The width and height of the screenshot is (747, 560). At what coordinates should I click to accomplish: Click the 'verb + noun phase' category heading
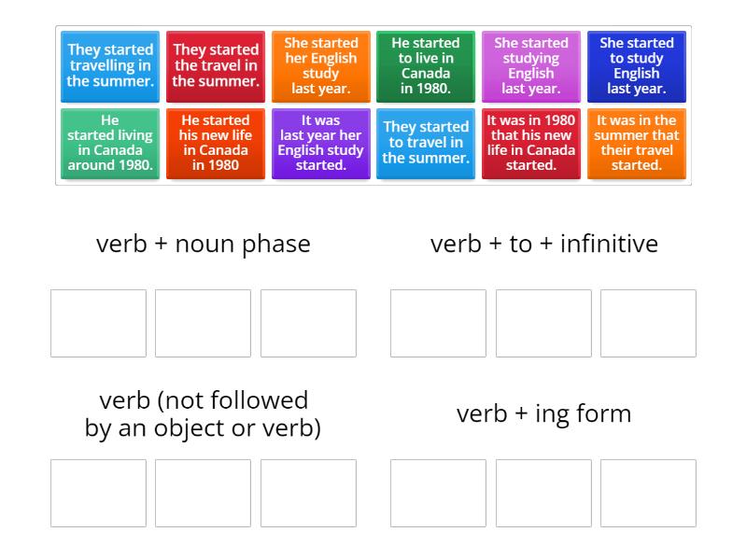[203, 244]
